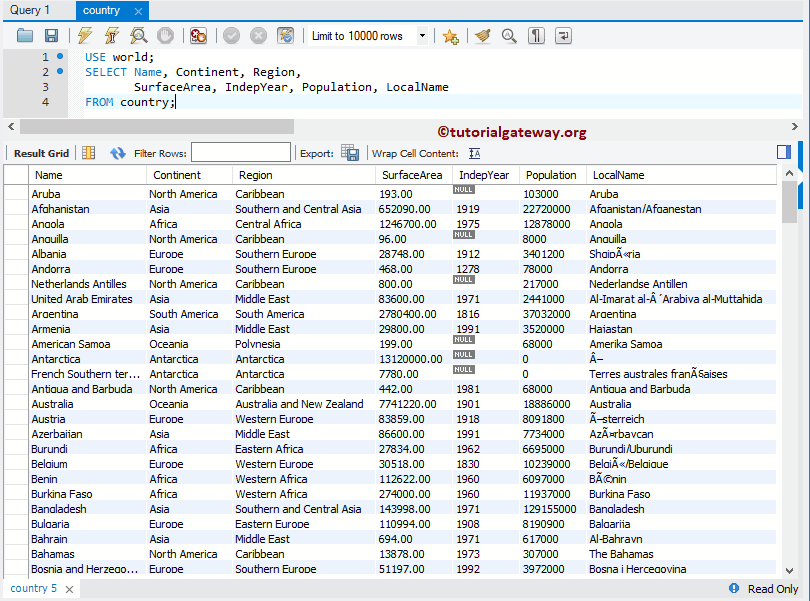Image resolution: width=810 pixels, height=601 pixels.
Task: Export recordset using the Export icon
Action: (350, 153)
